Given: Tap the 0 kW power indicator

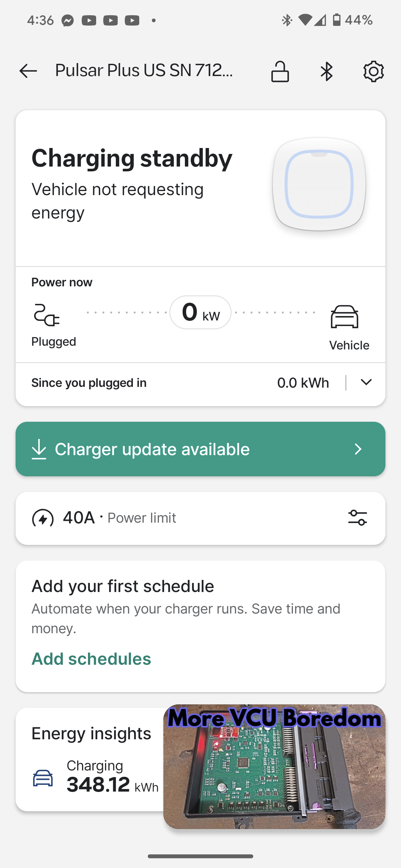Looking at the screenshot, I should tap(200, 312).
